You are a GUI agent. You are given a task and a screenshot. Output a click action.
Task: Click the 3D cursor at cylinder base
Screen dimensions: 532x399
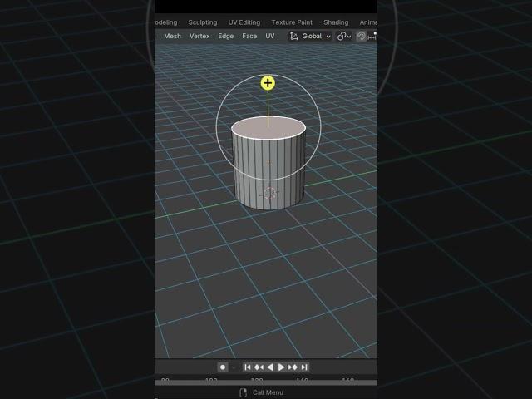point(270,194)
